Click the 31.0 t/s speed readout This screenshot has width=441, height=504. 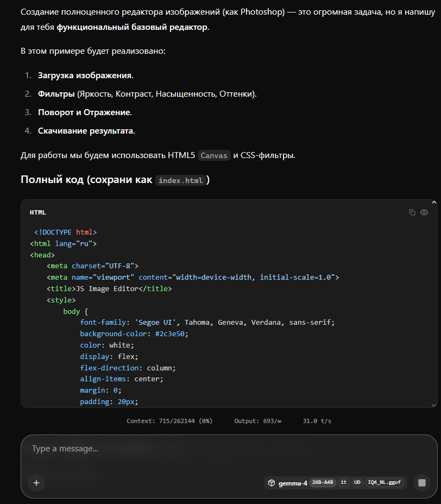pyautogui.click(x=317, y=421)
